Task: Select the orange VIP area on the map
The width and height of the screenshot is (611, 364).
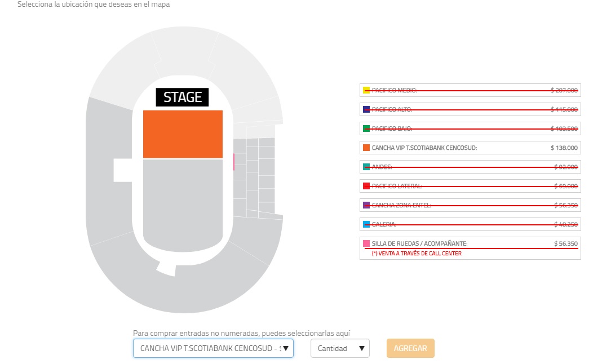Action: point(183,134)
